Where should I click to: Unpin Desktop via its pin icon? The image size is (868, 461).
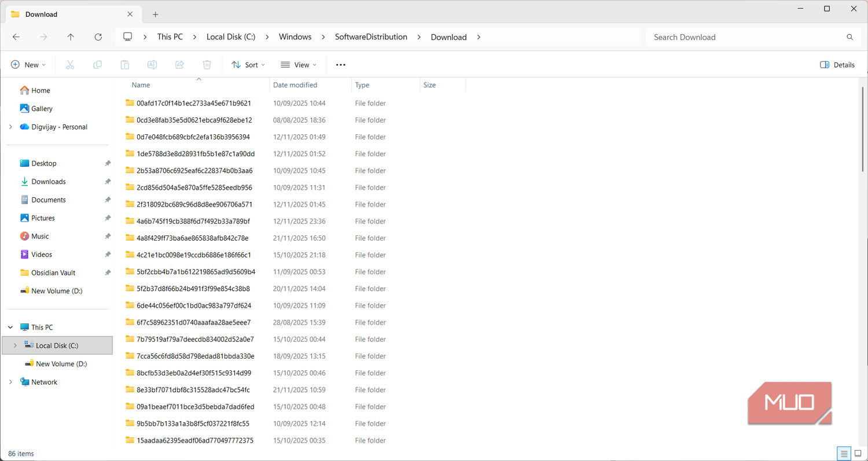[x=108, y=164]
